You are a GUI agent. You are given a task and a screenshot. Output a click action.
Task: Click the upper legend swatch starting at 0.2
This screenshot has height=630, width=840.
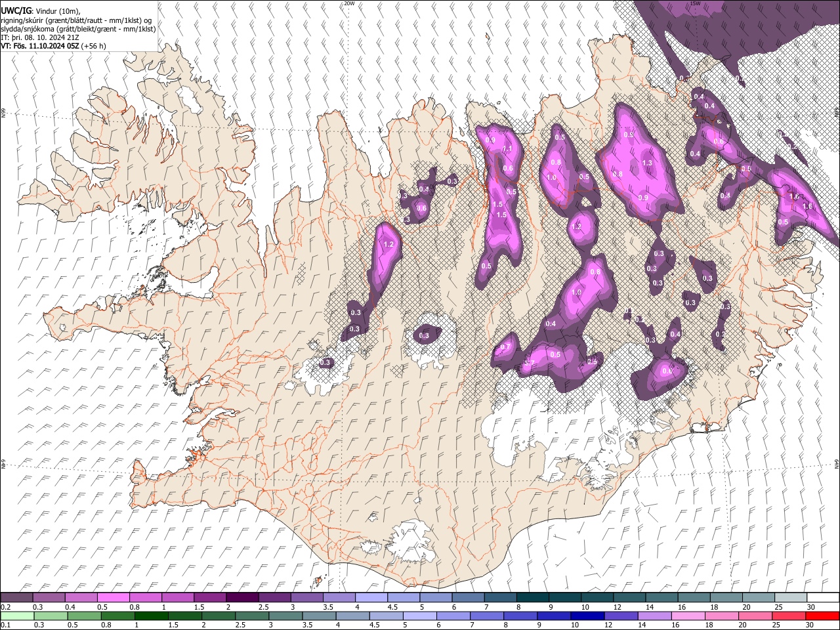(16, 598)
